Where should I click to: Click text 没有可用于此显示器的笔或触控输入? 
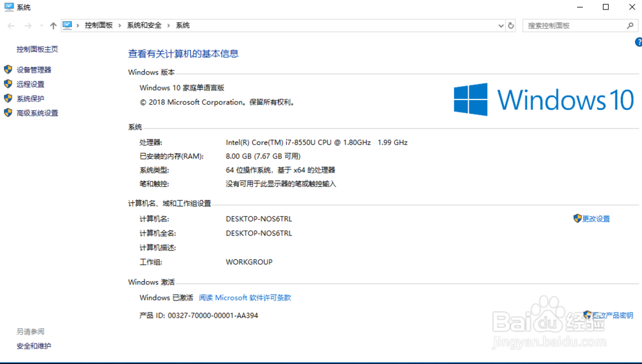pyautogui.click(x=281, y=184)
